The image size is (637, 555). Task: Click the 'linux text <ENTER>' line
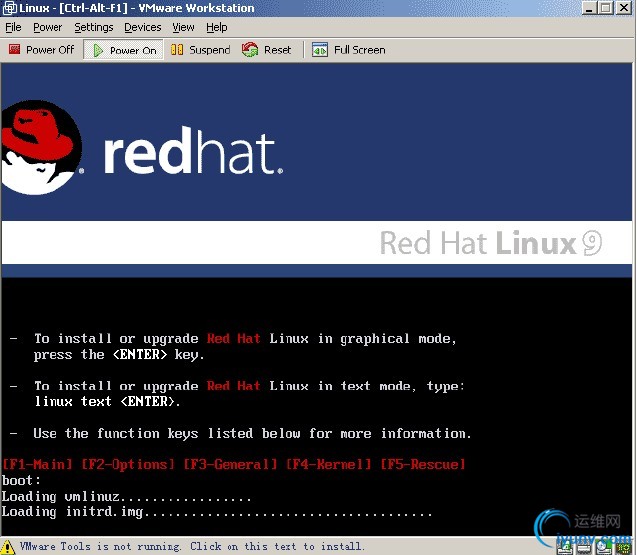(x=107, y=401)
